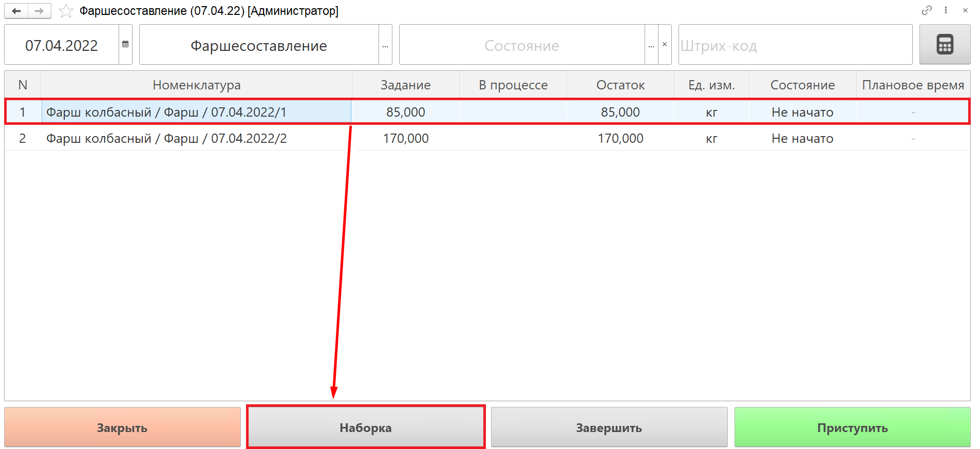Click the Завершить button
The height and width of the screenshot is (449, 980).
click(609, 427)
